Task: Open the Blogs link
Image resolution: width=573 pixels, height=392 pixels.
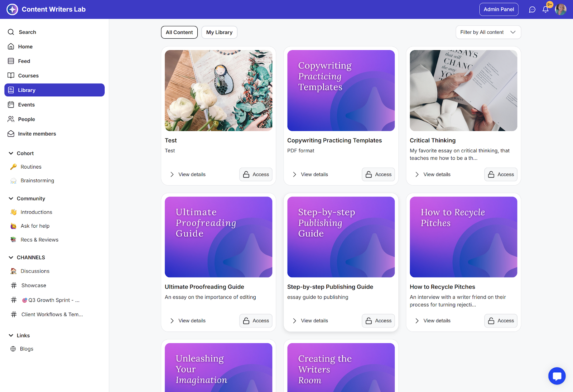Action: pyautogui.click(x=27, y=349)
